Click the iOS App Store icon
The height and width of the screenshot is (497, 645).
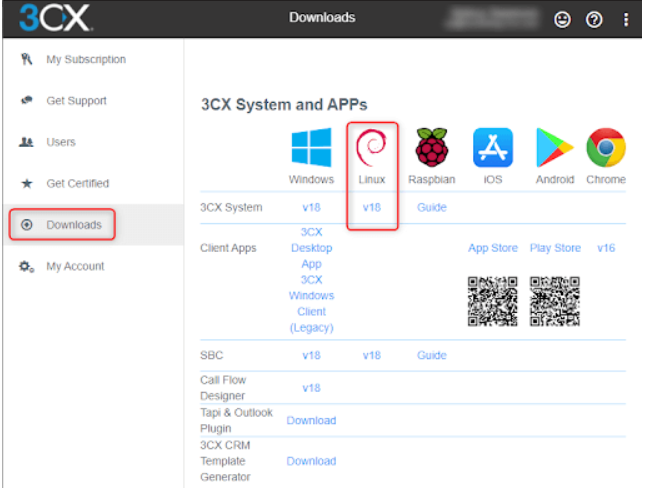493,147
